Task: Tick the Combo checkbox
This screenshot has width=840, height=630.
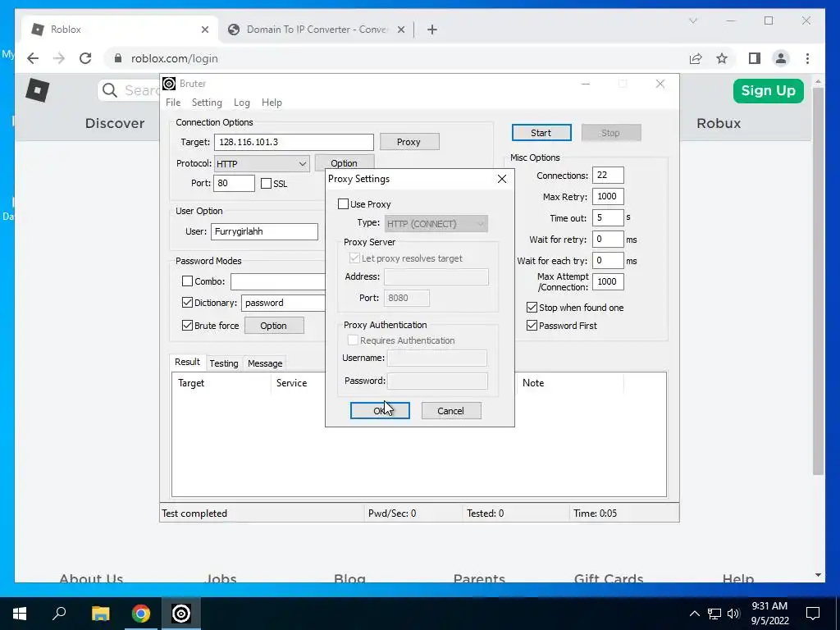Action: click(x=188, y=281)
